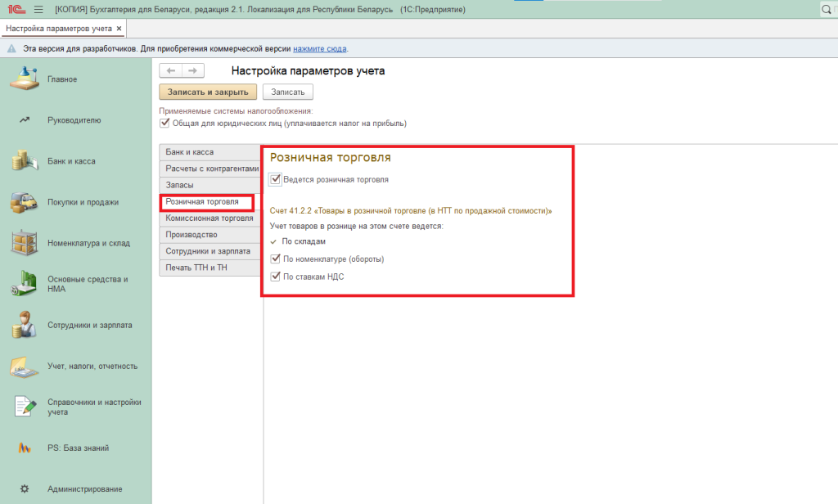838x504 pixels.
Task: Open PS: База знаний icon
Action: click(25, 448)
